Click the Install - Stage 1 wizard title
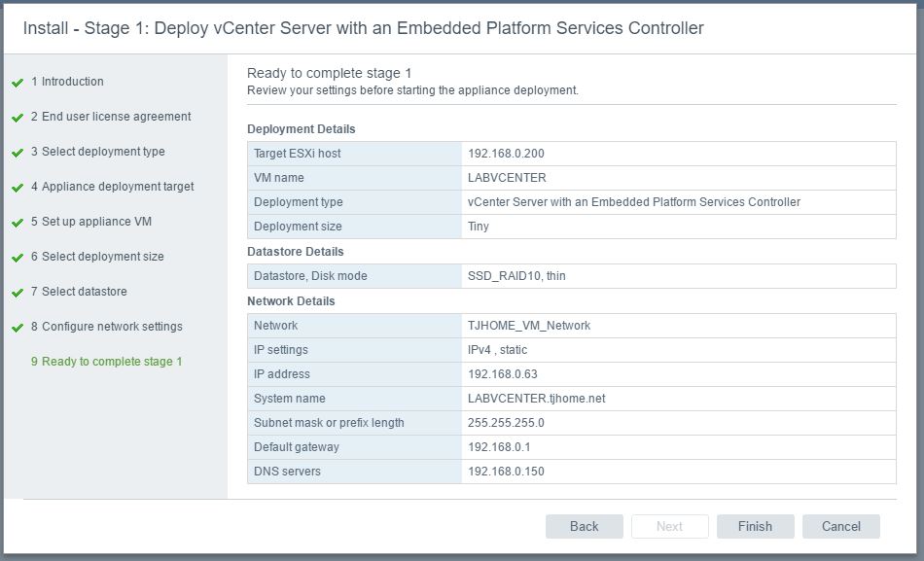Image resolution: width=924 pixels, height=561 pixels. (x=363, y=27)
